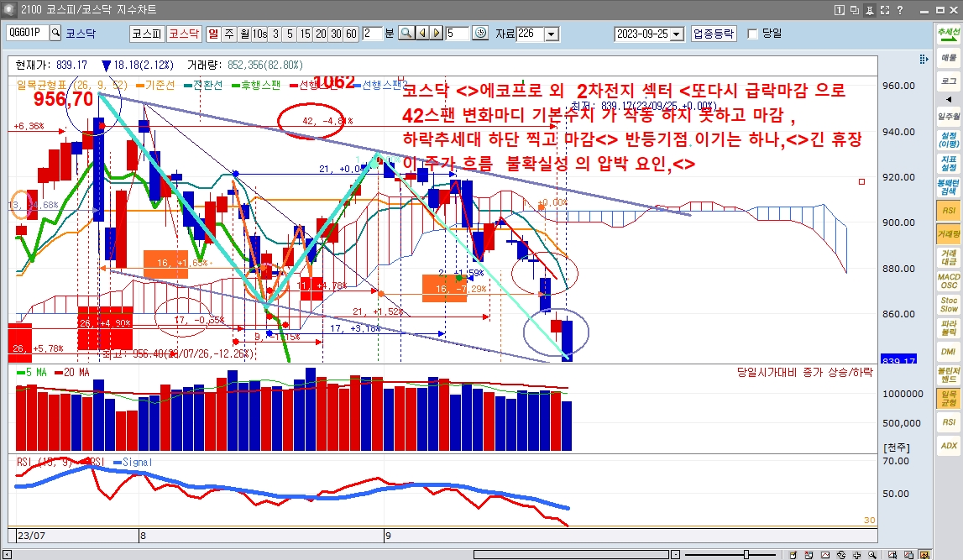Select the 10s tick interval
This screenshot has width=963, height=560.
259,34
